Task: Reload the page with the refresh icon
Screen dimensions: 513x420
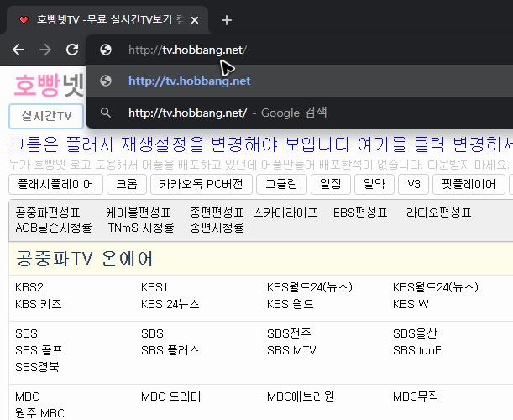Action: tap(72, 50)
